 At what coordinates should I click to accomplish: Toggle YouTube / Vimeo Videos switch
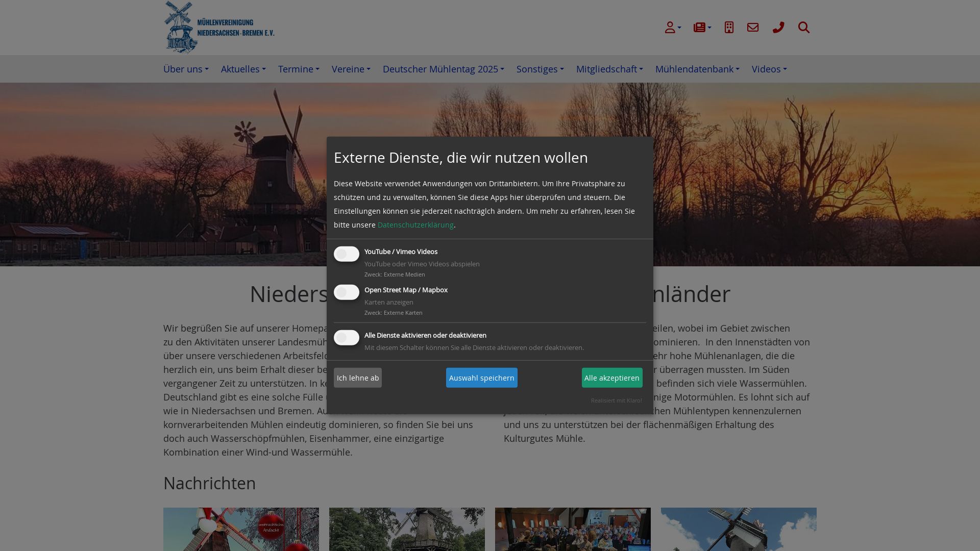[x=347, y=254]
